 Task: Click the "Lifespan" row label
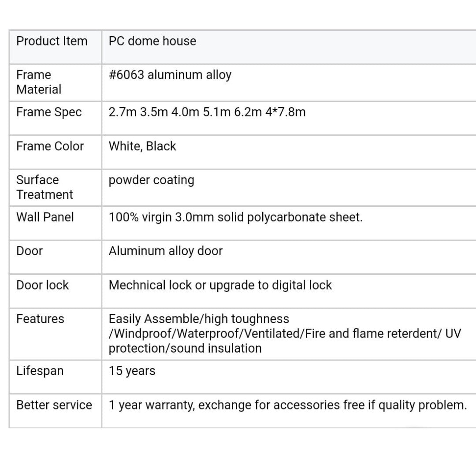40,371
